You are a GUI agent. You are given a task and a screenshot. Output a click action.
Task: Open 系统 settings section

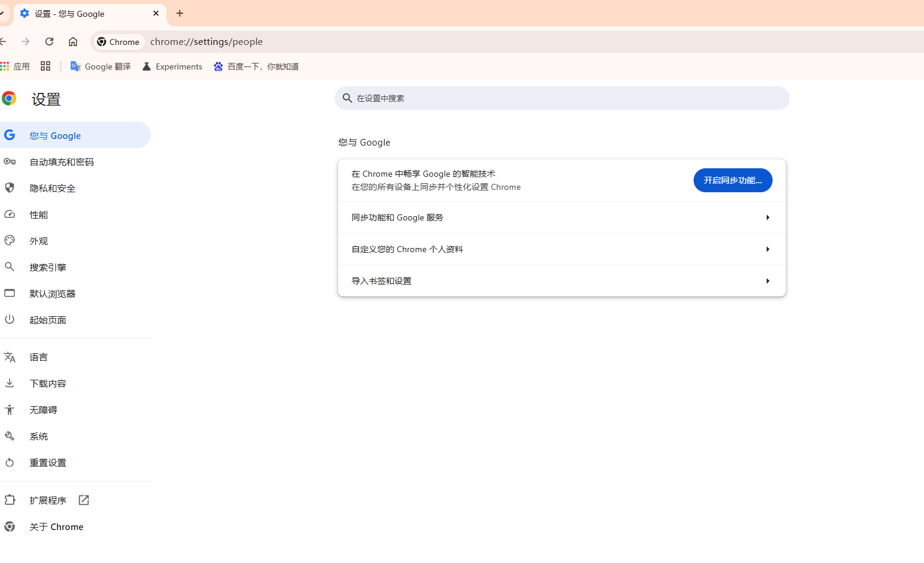[x=75, y=436]
